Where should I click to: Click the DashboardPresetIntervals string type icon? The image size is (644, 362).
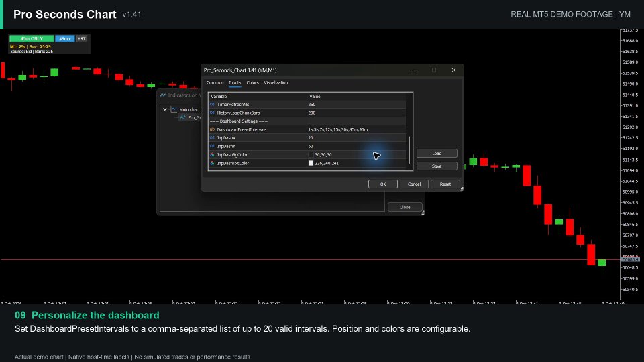(212, 129)
